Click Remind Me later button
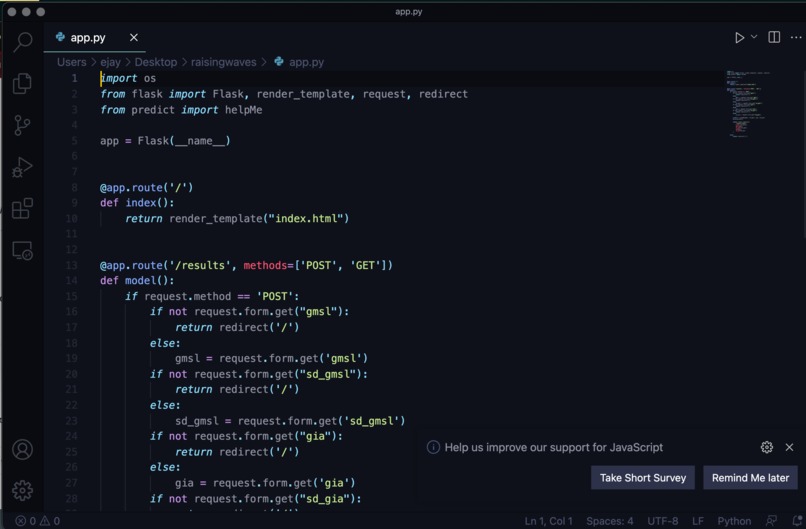 (x=750, y=478)
